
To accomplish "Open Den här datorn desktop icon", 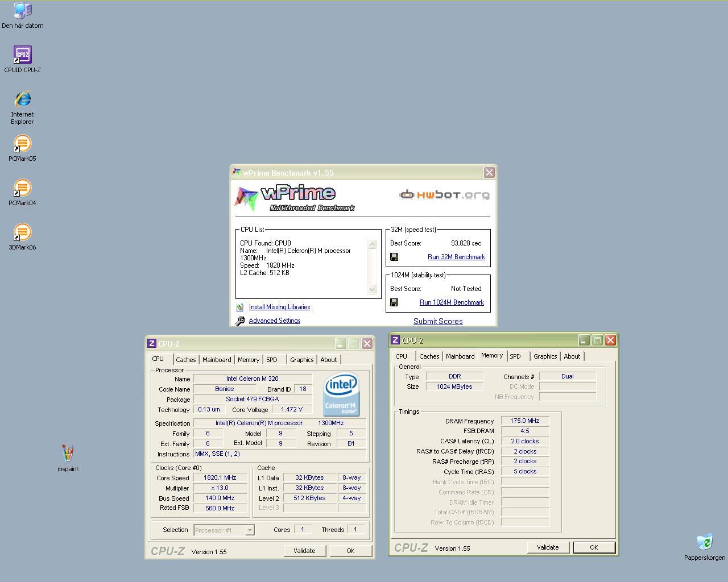I will 22,16.
